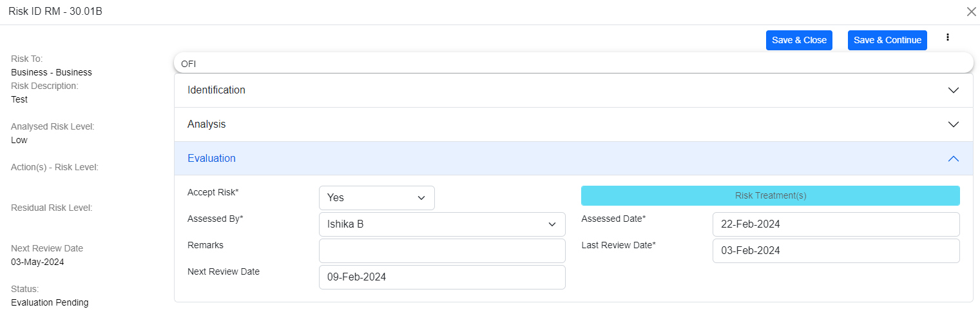Viewport: 980px width, 314px height.
Task: Open Risk Treatment(s)
Action: (770, 195)
